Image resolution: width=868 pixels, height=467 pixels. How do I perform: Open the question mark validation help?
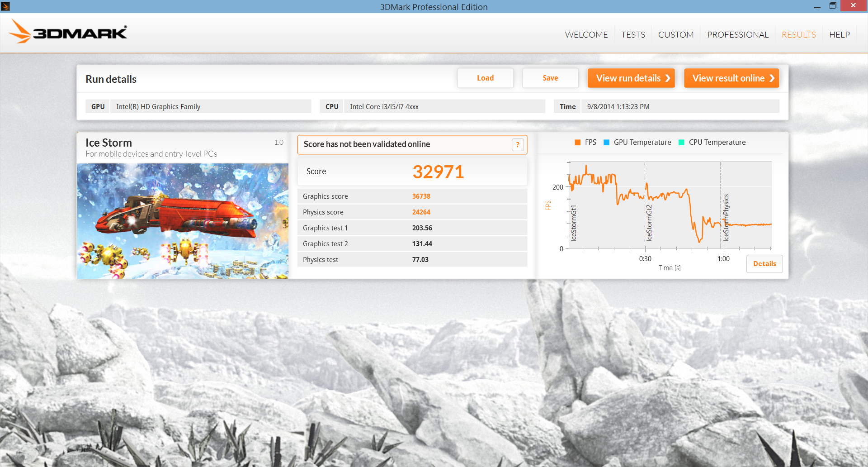tap(518, 145)
